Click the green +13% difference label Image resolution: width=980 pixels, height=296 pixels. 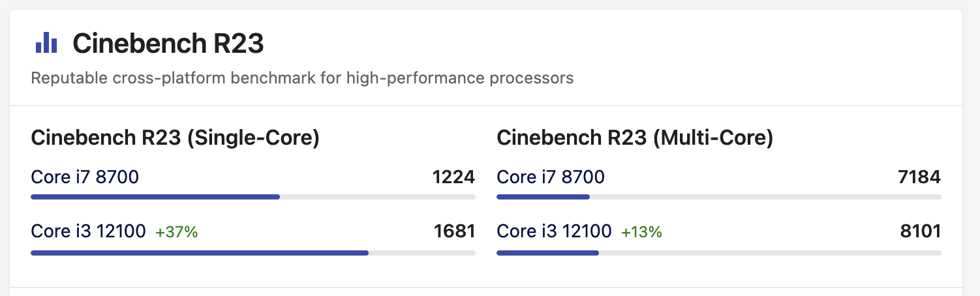641,231
